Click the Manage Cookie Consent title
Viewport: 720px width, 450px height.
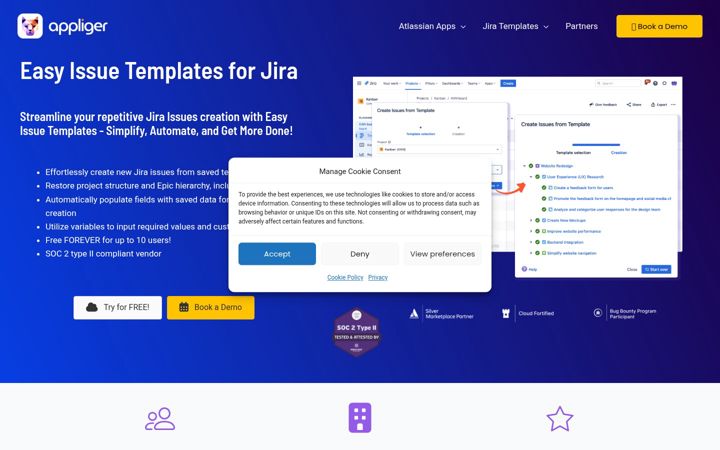(360, 171)
